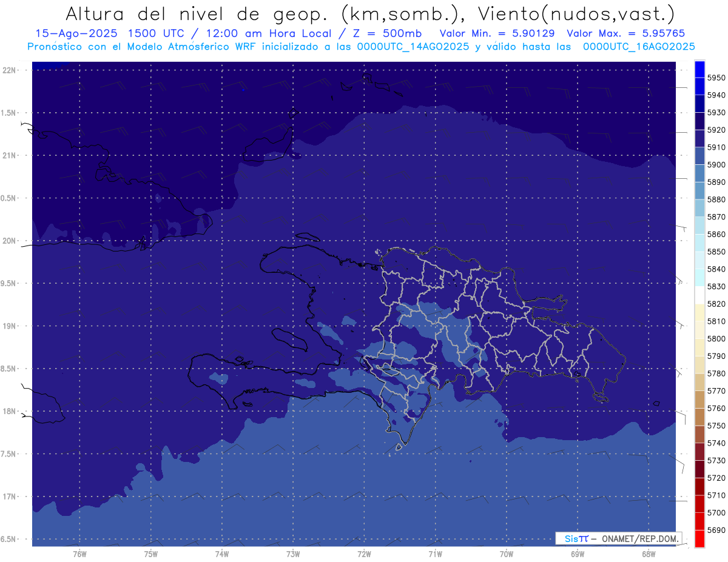Click the '74W' longitude label
728x562 pixels.
click(221, 554)
